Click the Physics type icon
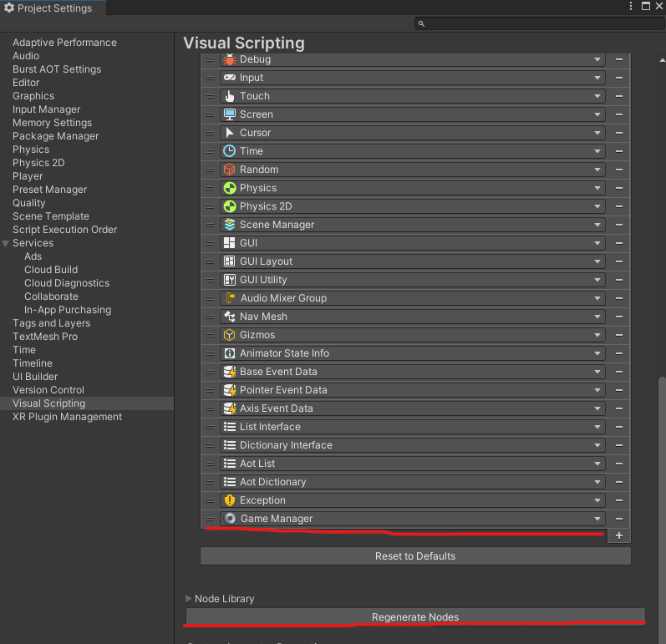This screenshot has height=644, width=666. coord(229,188)
